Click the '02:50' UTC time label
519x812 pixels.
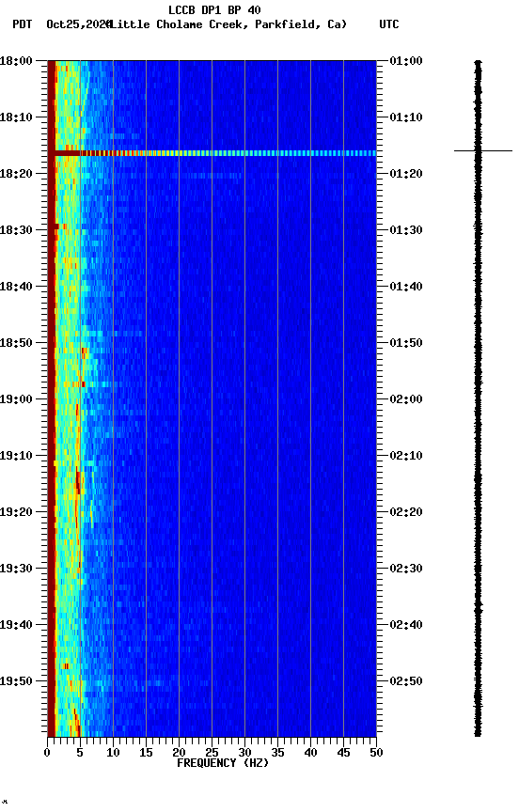coord(406,681)
